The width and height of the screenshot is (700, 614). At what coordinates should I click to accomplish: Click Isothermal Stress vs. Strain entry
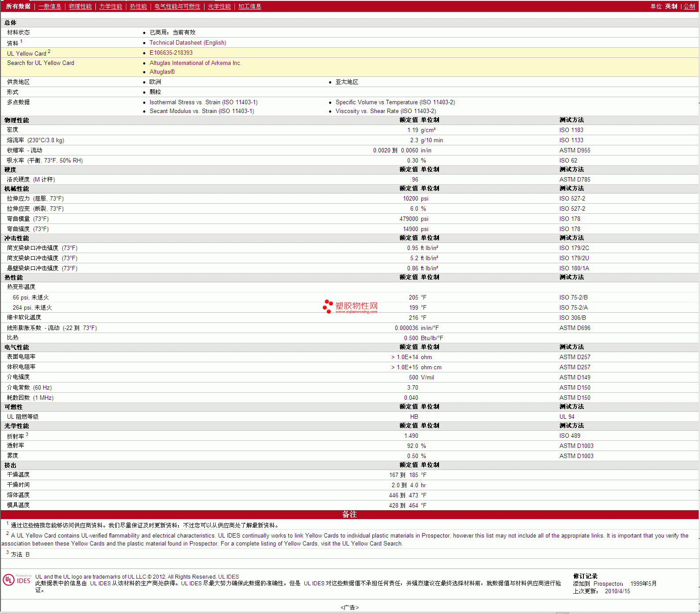pos(204,102)
